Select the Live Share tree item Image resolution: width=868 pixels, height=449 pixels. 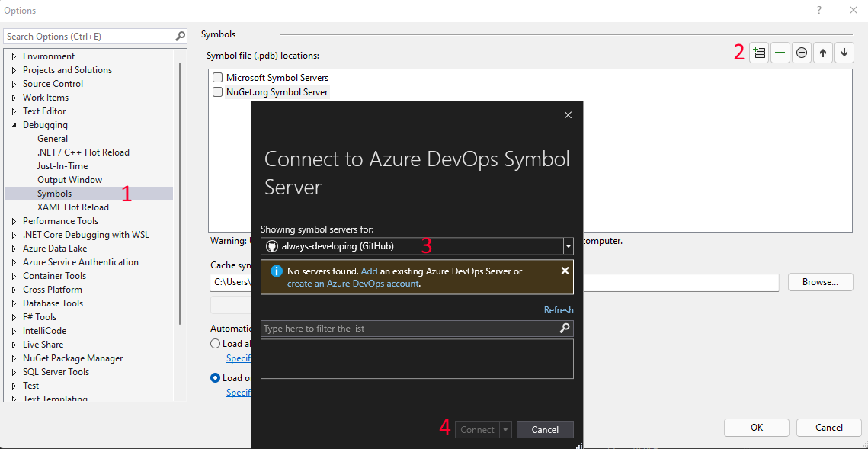tap(43, 345)
